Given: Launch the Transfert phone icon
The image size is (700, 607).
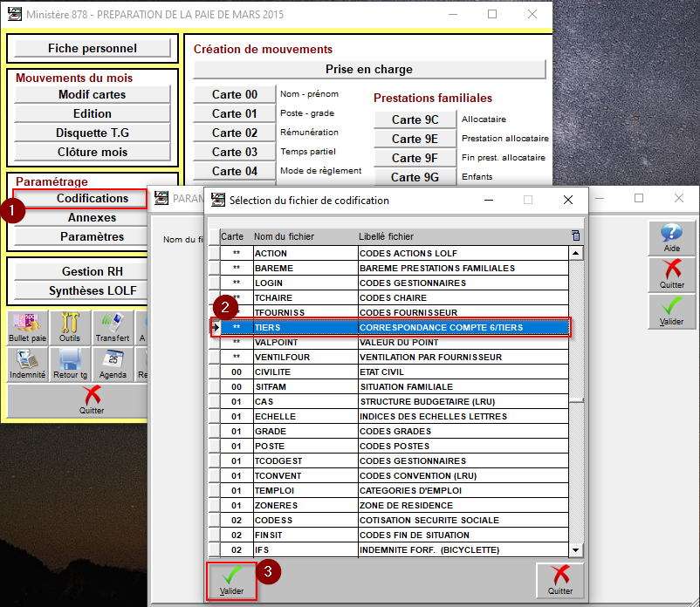Looking at the screenshot, I should pos(112,327).
